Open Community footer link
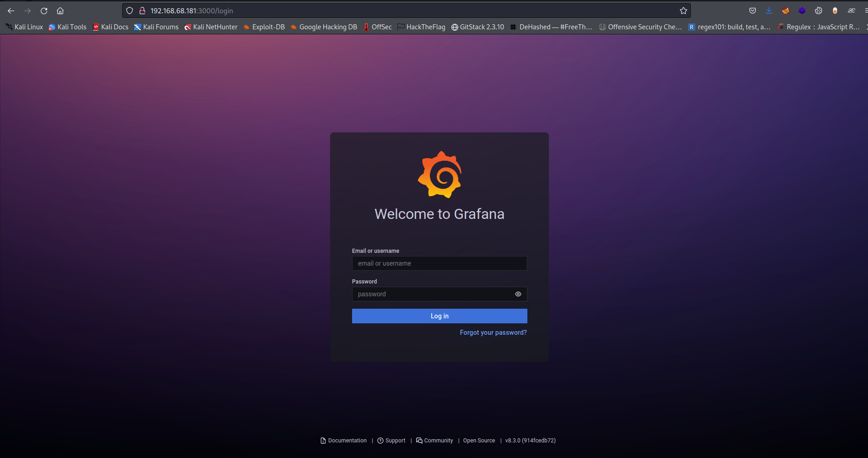 pos(434,441)
